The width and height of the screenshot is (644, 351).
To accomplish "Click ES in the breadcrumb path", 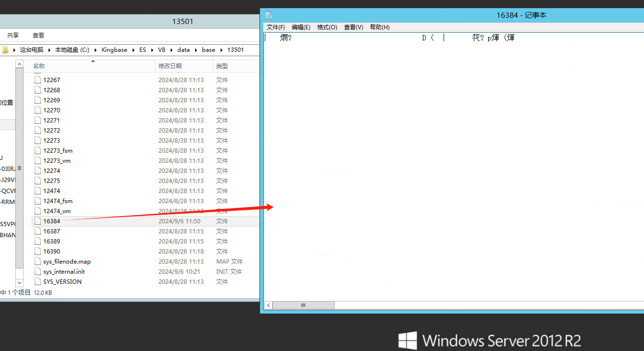I will click(143, 49).
